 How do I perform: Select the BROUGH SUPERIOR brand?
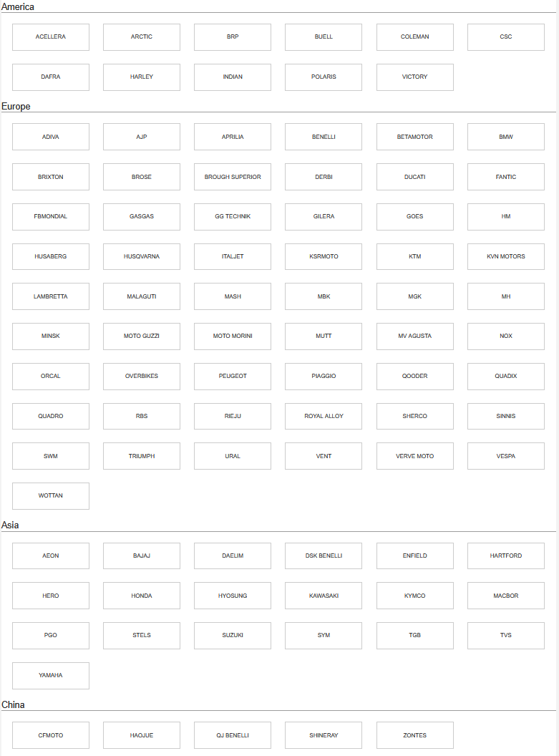[x=233, y=177]
